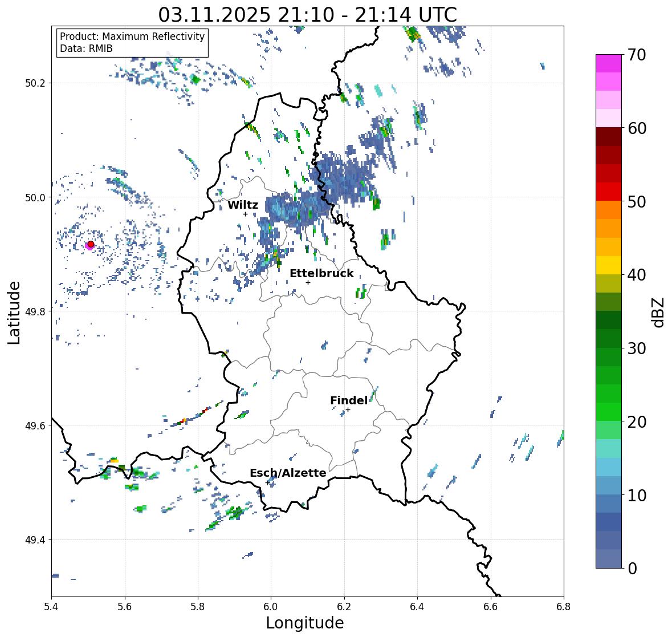Click the 50.0 latitude tick label
The height and width of the screenshot is (637, 672).
click(x=35, y=198)
